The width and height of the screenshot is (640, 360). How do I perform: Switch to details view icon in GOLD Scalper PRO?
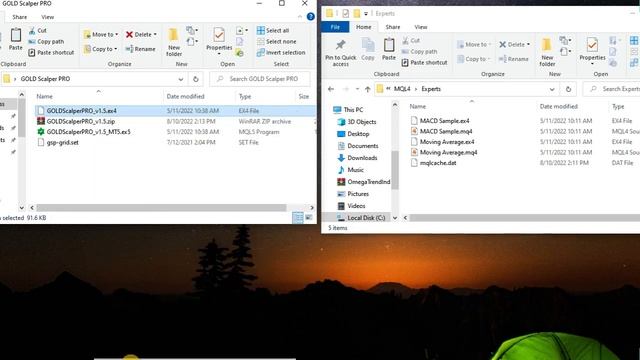tap(298, 218)
